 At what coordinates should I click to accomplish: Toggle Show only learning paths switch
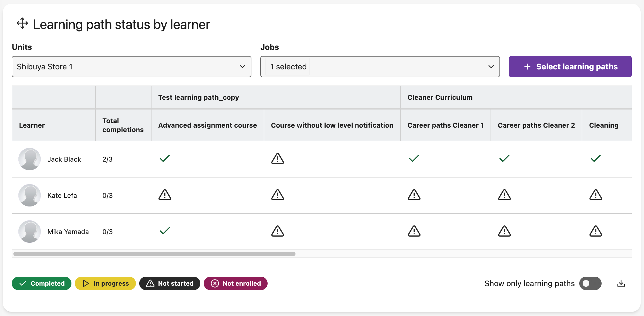590,284
